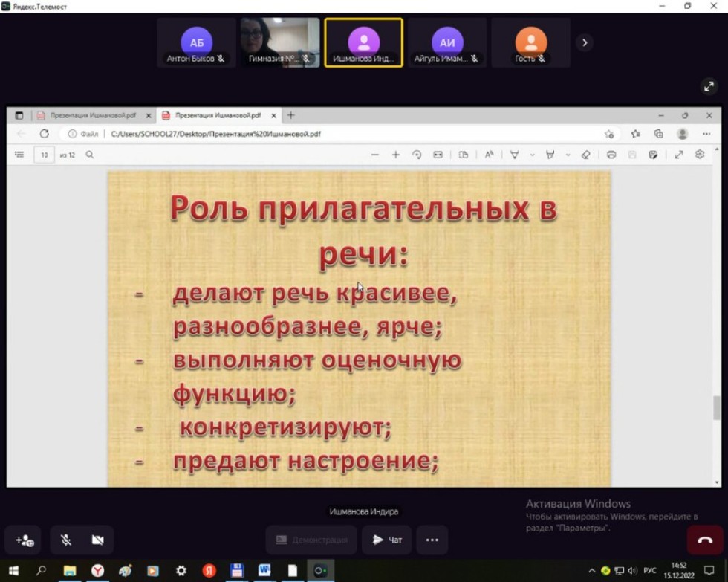Image resolution: width=728 pixels, height=582 pixels.
Task: Open the Чат panel
Action: [386, 540]
